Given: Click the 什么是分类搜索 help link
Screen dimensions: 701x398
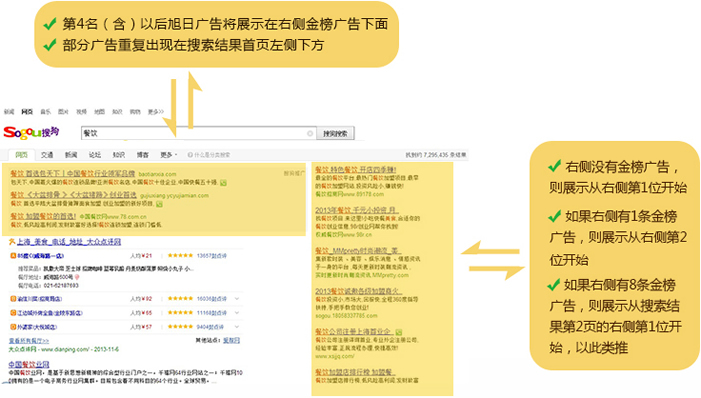Looking at the screenshot, I should pos(209,155).
